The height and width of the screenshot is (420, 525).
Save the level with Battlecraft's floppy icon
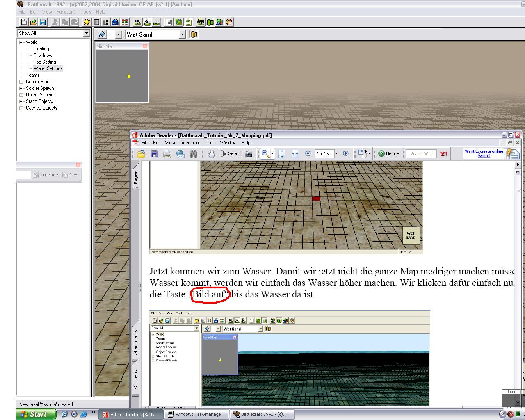43,22
